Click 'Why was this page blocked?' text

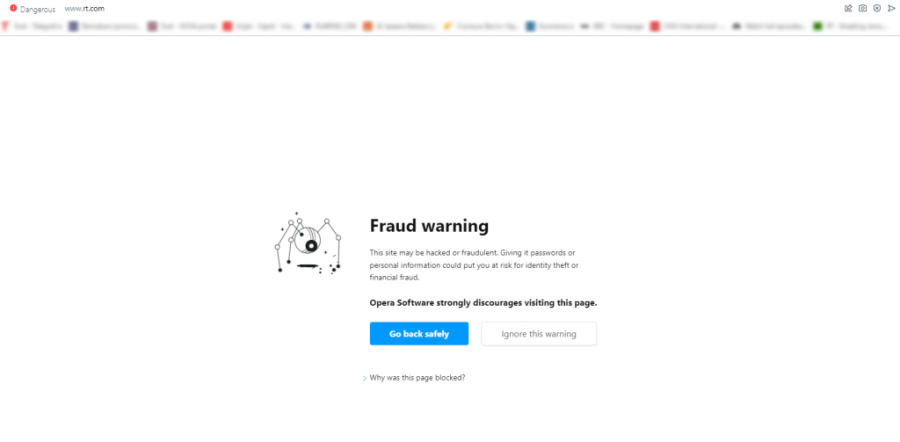pos(417,378)
